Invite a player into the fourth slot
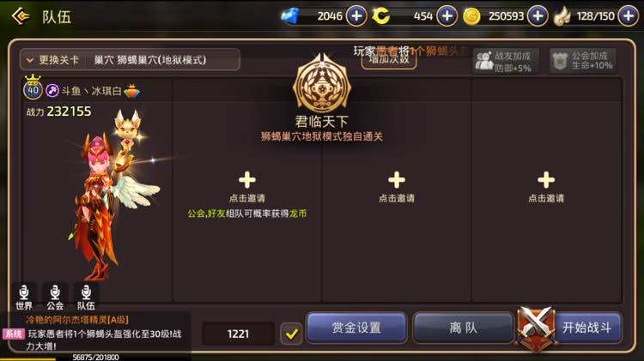This screenshot has width=644, height=361. [x=546, y=189]
